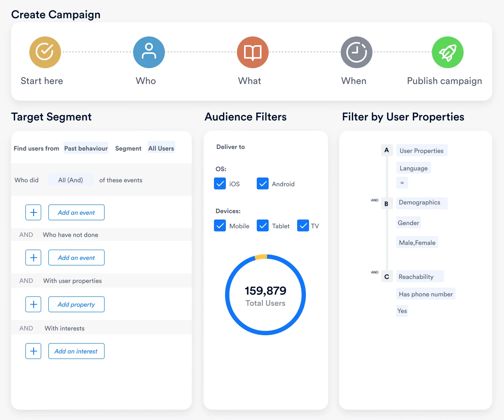Select filter group C badge
504x420 pixels.
[x=387, y=277]
